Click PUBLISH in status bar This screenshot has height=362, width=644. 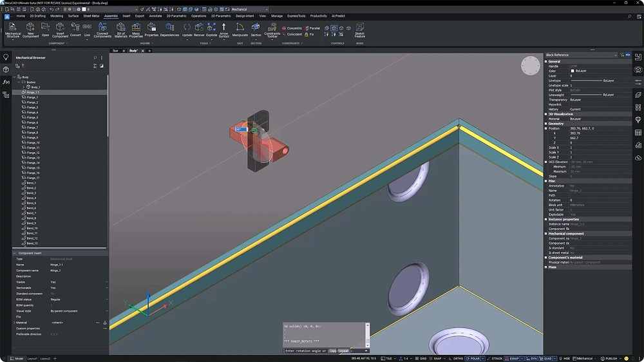pos(609,359)
